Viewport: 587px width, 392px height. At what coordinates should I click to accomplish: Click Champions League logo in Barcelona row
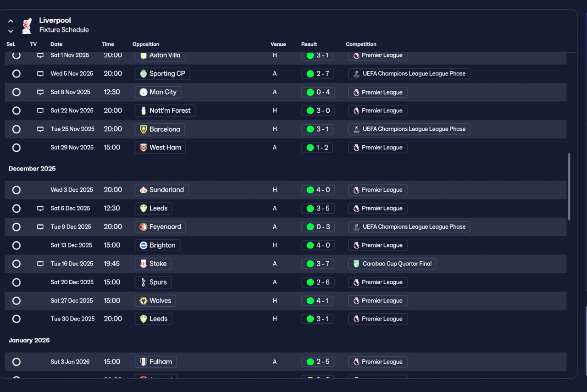(356, 129)
